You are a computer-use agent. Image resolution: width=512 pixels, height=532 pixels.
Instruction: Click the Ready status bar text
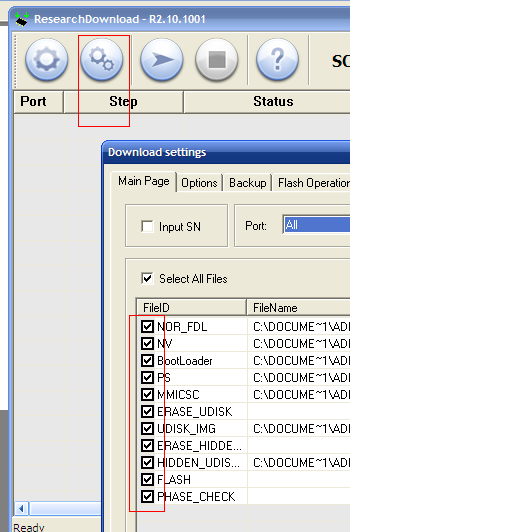coord(29,527)
